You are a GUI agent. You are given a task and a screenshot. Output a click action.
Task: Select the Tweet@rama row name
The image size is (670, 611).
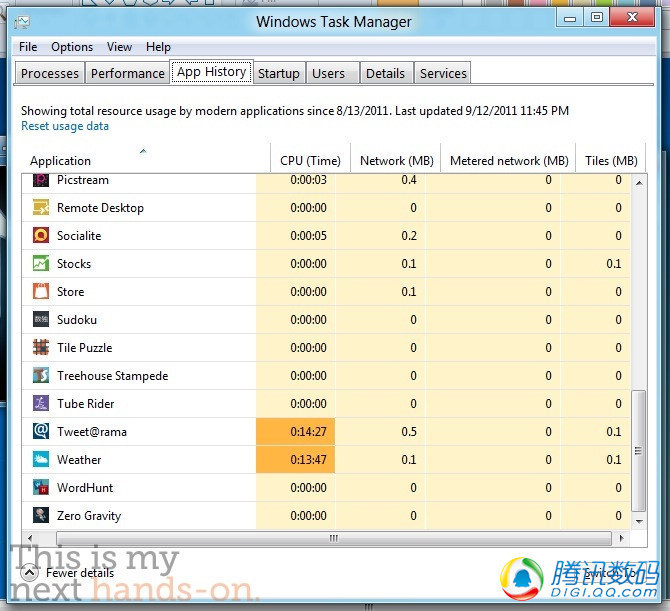(x=92, y=432)
